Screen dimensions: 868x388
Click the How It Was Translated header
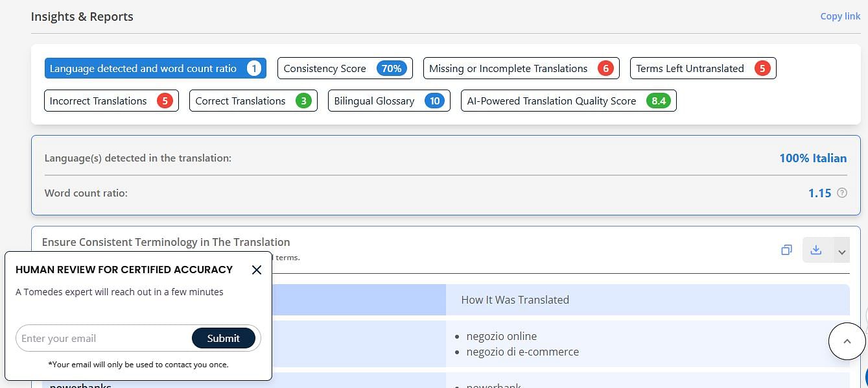pyautogui.click(x=515, y=300)
